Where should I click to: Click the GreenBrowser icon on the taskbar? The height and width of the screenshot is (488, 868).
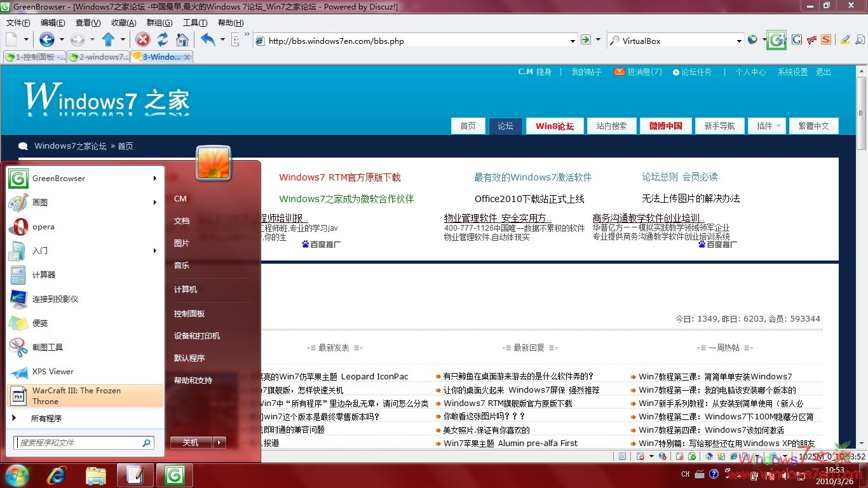click(x=174, y=475)
